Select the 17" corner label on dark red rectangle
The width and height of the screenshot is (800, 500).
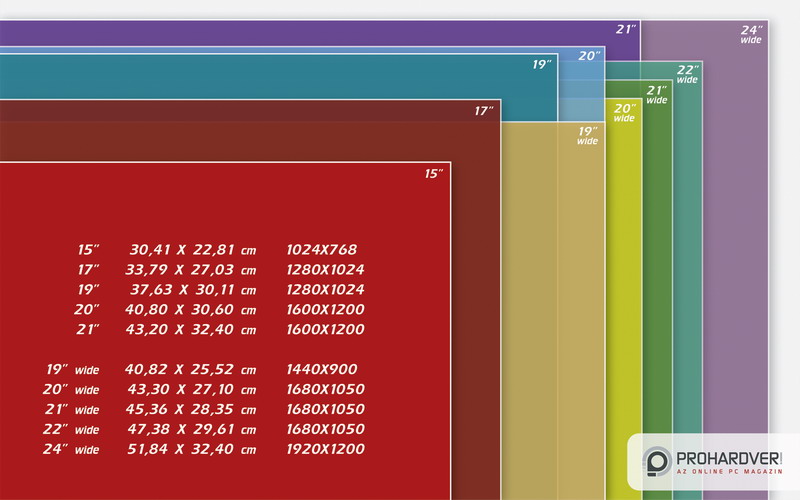tap(483, 111)
